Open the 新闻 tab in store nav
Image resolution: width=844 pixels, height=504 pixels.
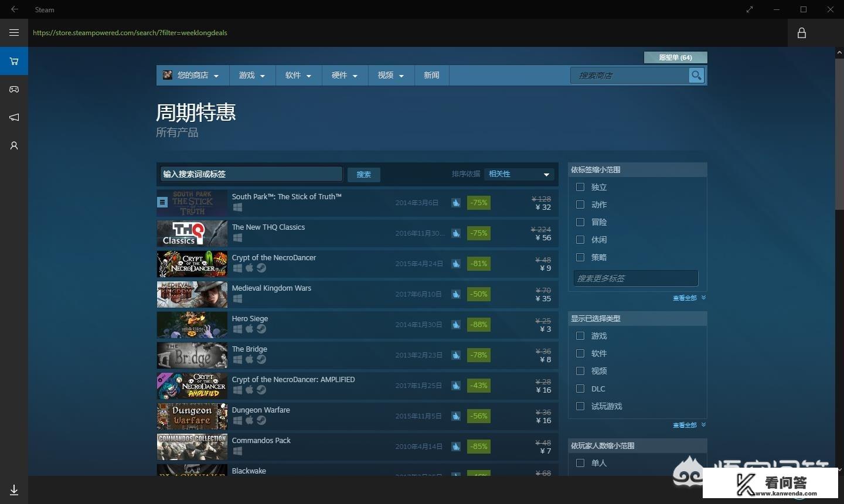(x=431, y=75)
